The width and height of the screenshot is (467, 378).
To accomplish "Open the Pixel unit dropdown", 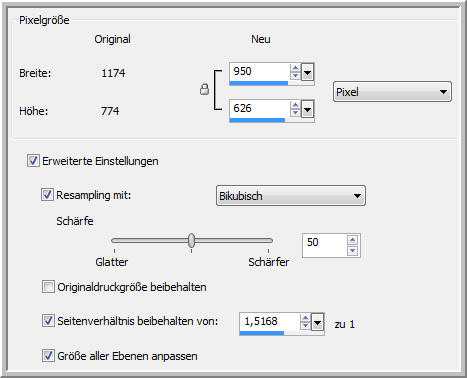I will pos(392,92).
